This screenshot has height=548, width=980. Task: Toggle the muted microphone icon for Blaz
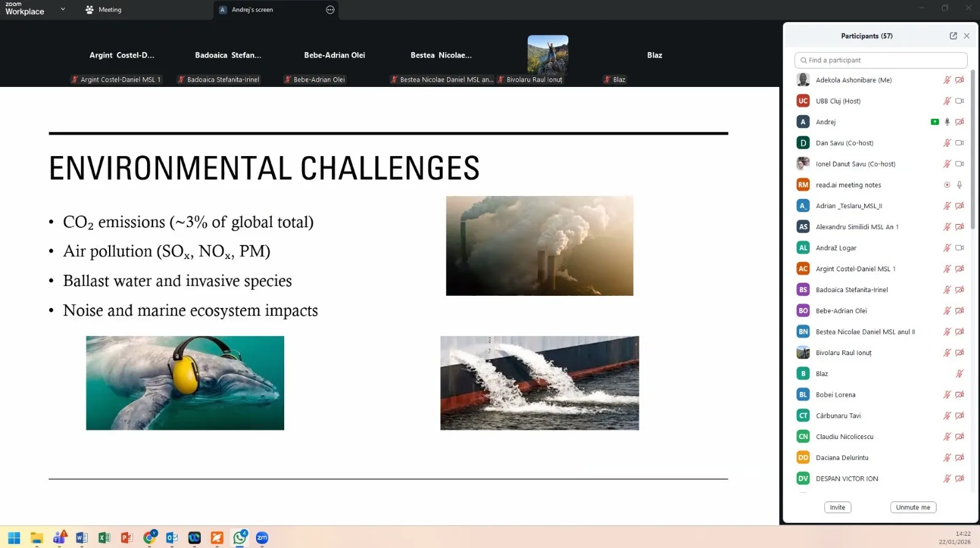[959, 373]
